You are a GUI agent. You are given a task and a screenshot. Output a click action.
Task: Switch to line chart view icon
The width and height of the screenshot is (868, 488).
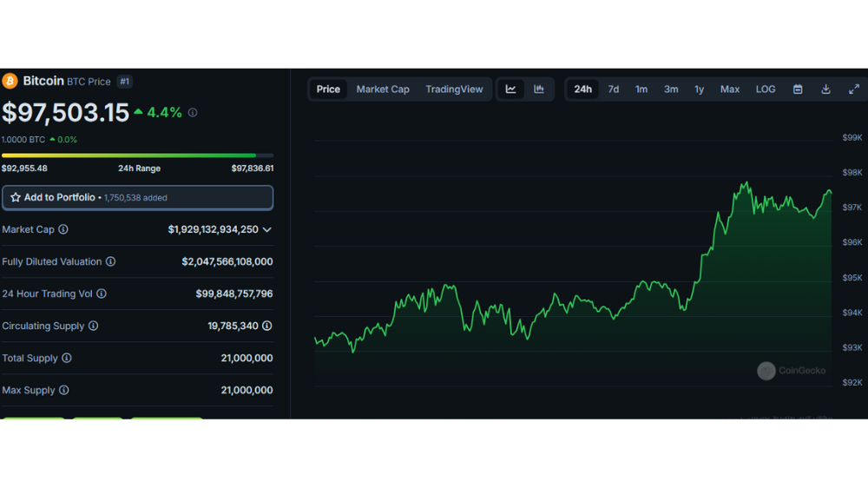point(510,89)
